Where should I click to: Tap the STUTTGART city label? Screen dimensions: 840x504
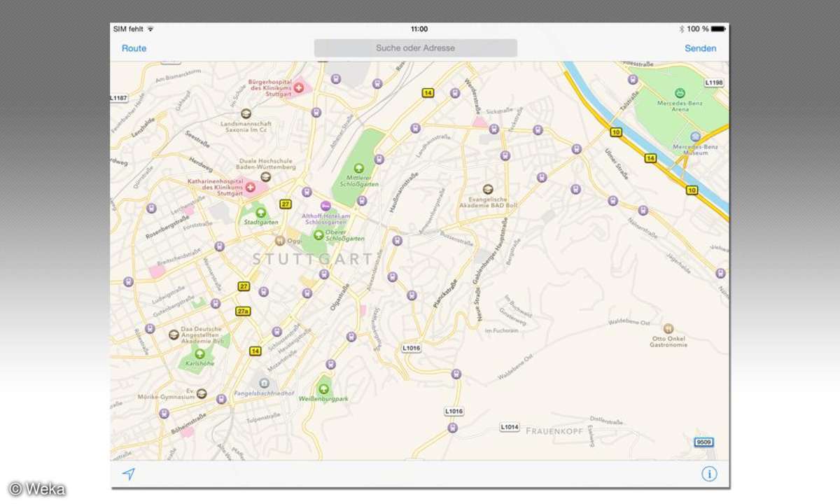[x=312, y=259]
